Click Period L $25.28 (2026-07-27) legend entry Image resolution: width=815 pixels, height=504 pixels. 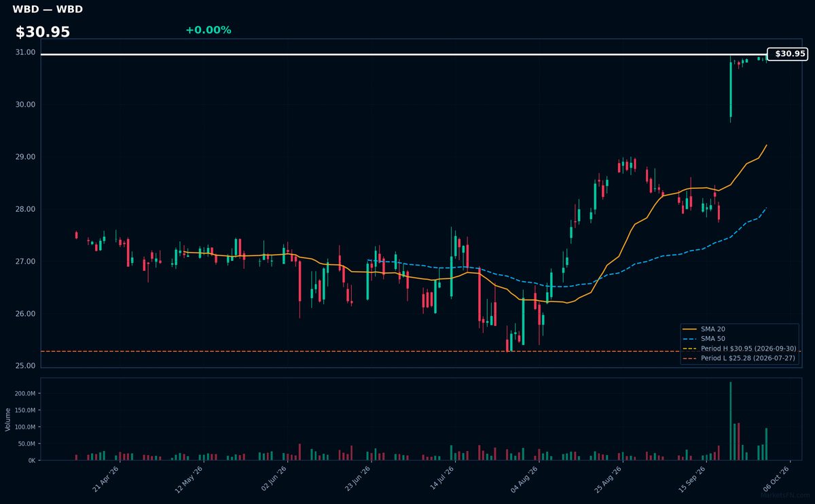point(739,358)
